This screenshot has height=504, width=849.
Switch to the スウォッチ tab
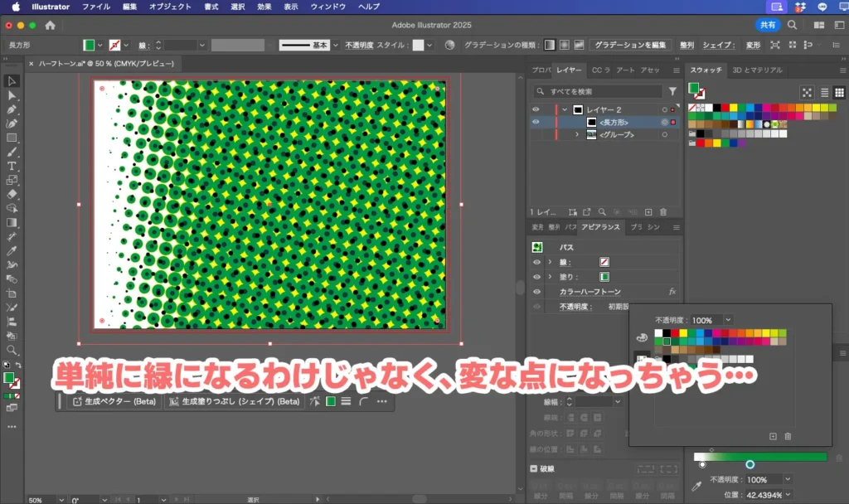tap(706, 70)
